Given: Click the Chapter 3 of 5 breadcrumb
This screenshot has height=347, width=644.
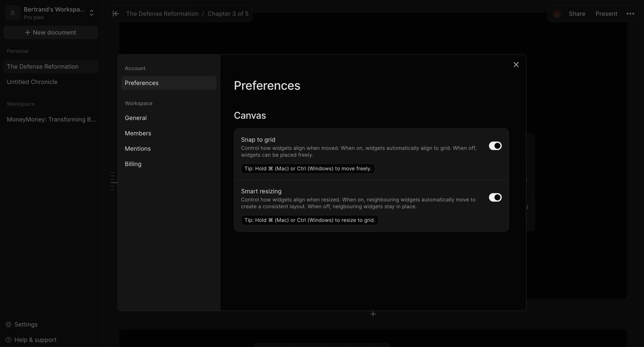Looking at the screenshot, I should (x=228, y=14).
